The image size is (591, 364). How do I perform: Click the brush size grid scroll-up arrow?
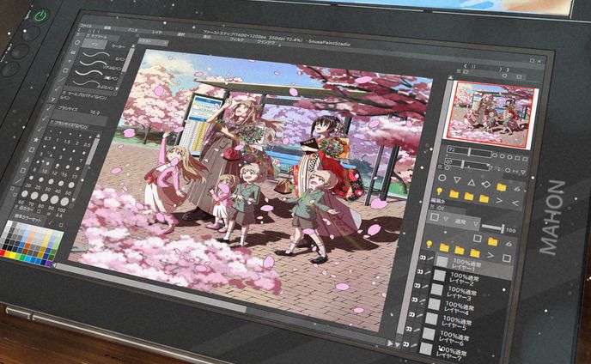click(x=99, y=136)
